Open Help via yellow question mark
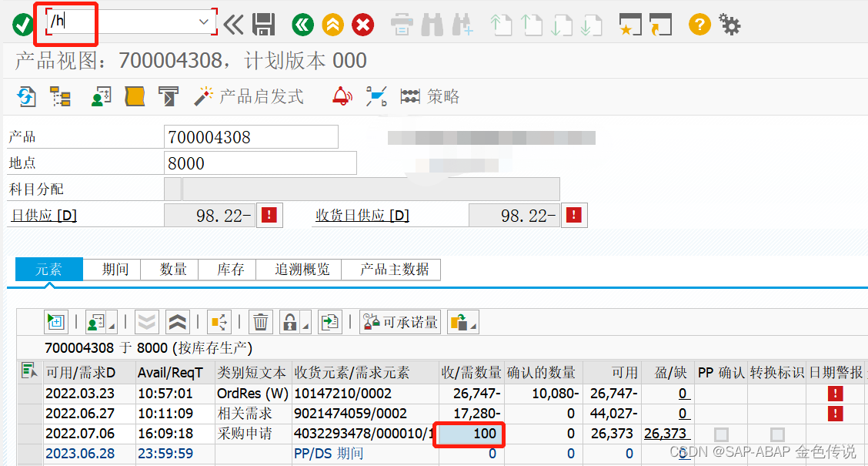 tap(699, 25)
